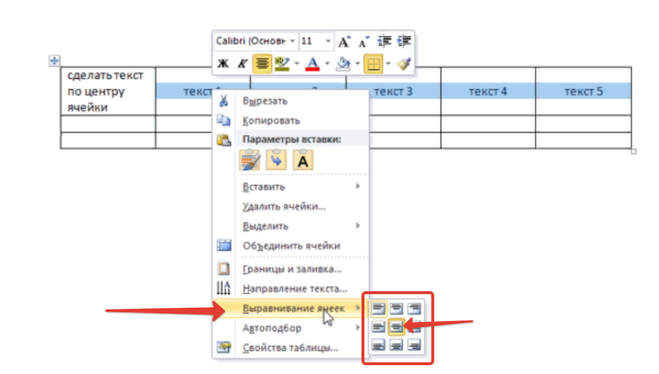Select align center middle cell alignment
The height and width of the screenshot is (374, 659).
pos(396,327)
